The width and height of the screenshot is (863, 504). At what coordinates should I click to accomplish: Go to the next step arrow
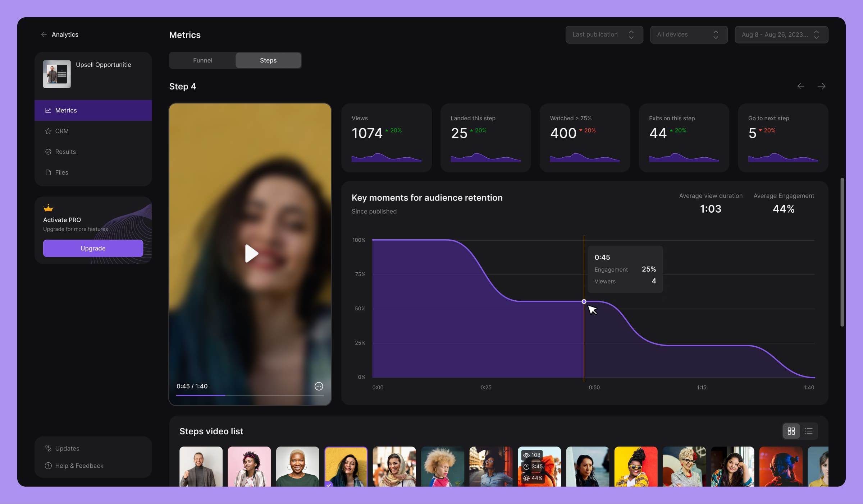point(821,86)
